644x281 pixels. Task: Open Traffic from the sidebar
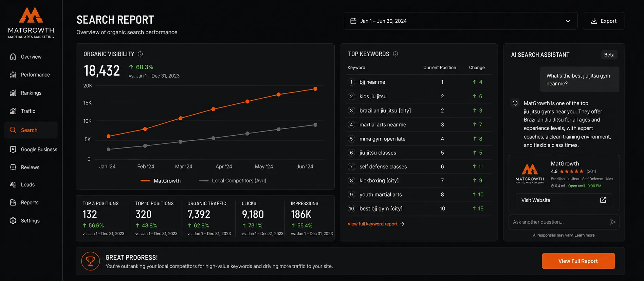point(28,111)
